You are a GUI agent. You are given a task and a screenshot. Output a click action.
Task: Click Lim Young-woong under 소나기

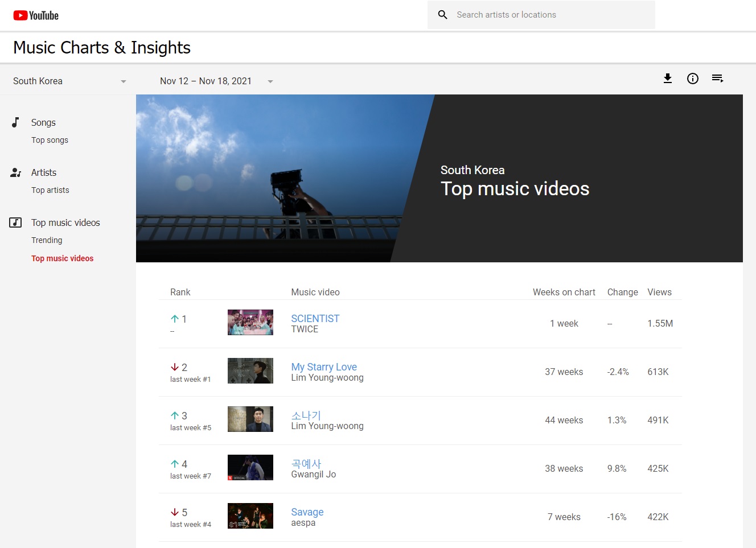click(x=327, y=426)
